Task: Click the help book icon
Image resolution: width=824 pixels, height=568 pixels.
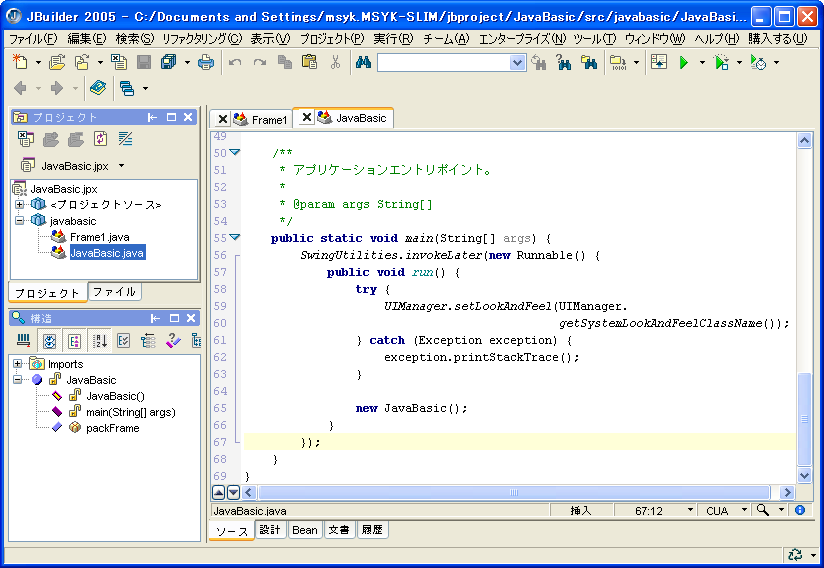Action: click(x=97, y=88)
